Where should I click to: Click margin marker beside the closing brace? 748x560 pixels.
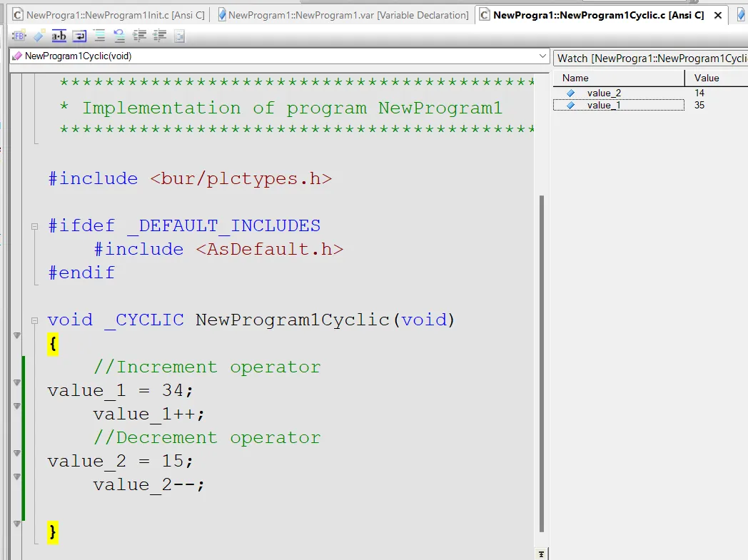coord(16,524)
